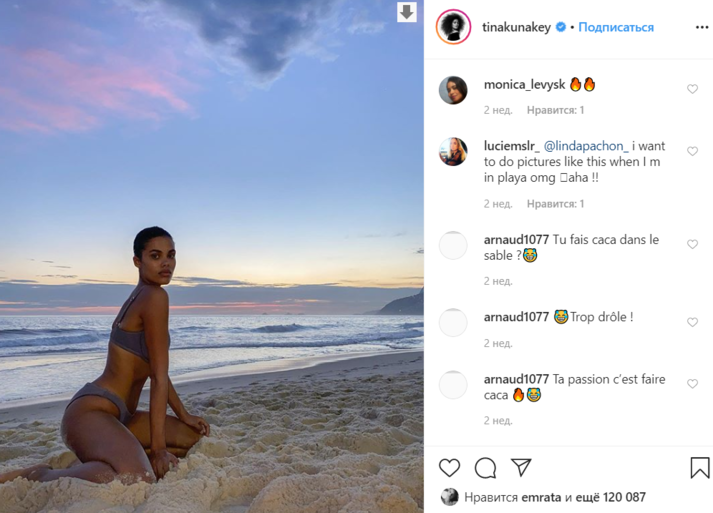Like luciemslr_'s comment
The height and width of the screenshot is (513, 713).
(692, 151)
